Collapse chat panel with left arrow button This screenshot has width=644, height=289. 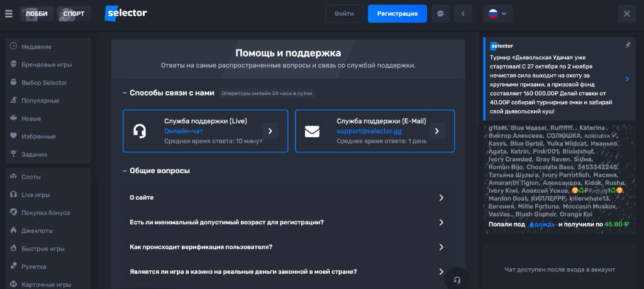[x=463, y=14]
